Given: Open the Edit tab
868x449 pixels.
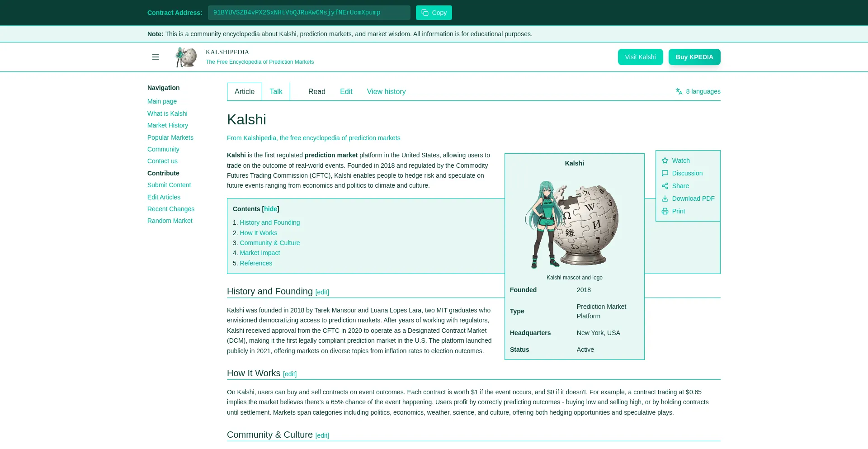Looking at the screenshot, I should click(x=346, y=91).
